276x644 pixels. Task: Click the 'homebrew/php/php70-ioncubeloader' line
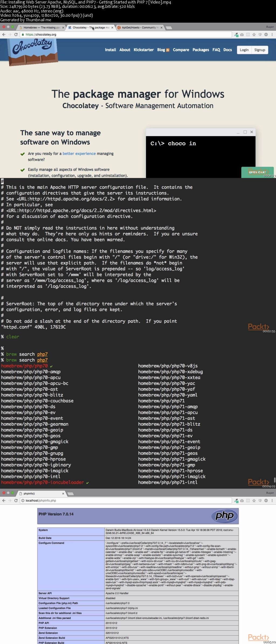(x=42, y=482)
